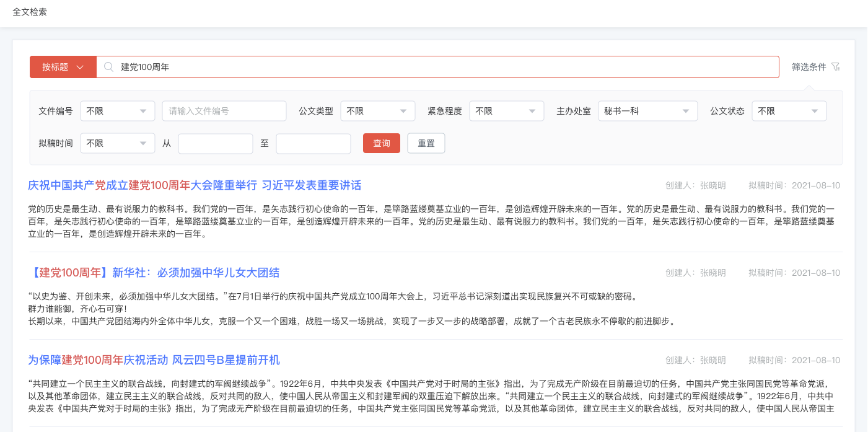Click the end date field after 至

(x=313, y=143)
